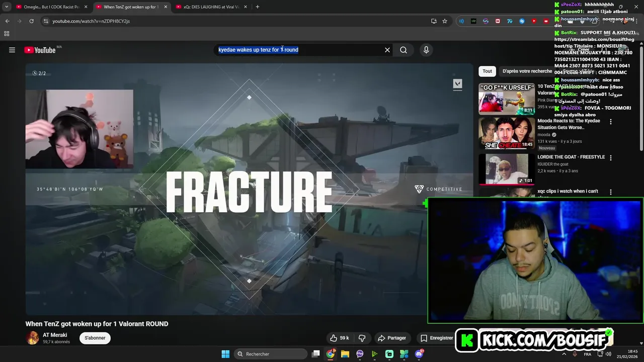Screen dimensions: 644x362
Task: Click the FRA keyboard language indicator
Action: point(588,354)
